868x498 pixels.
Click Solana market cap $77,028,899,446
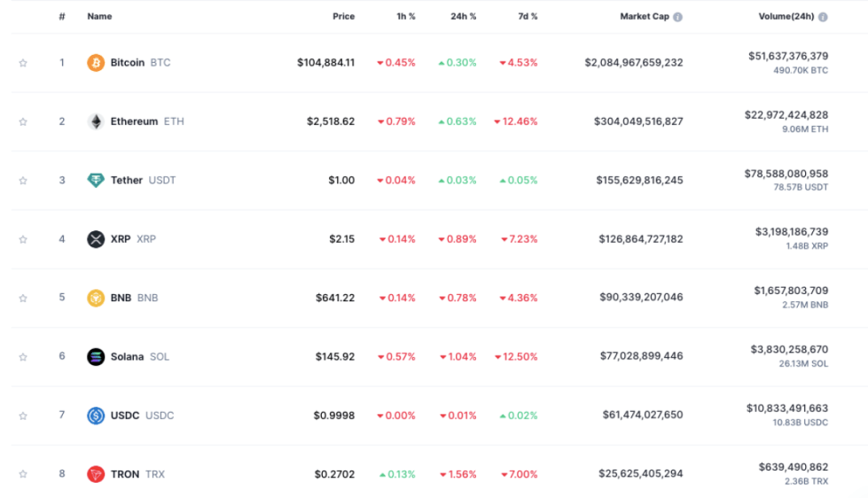(x=642, y=356)
